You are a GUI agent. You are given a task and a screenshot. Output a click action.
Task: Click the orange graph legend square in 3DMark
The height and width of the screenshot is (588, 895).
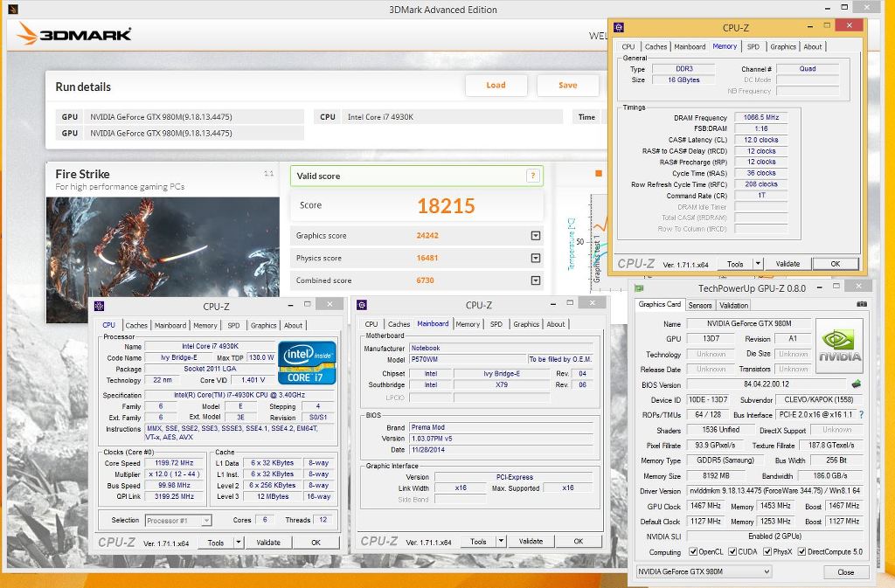(598, 173)
